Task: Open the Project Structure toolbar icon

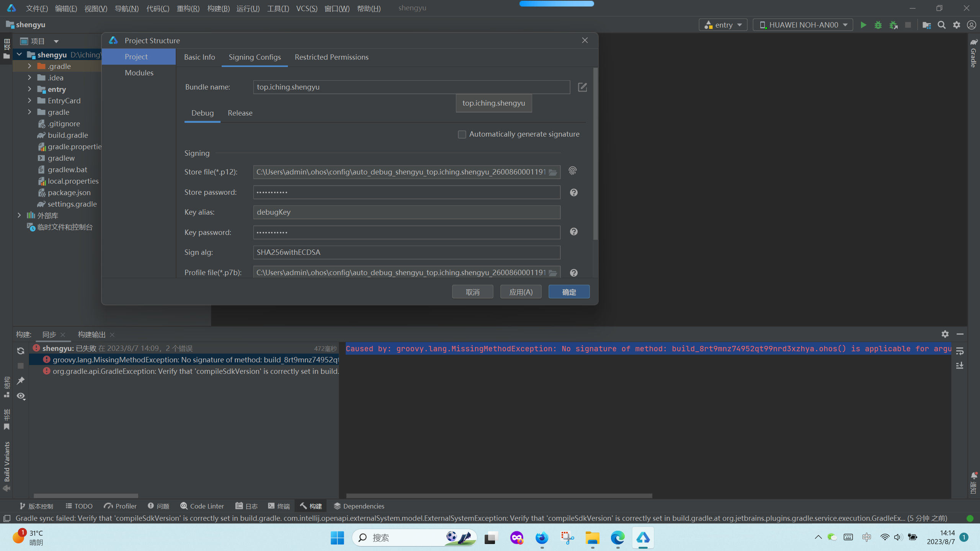Action: point(927,25)
